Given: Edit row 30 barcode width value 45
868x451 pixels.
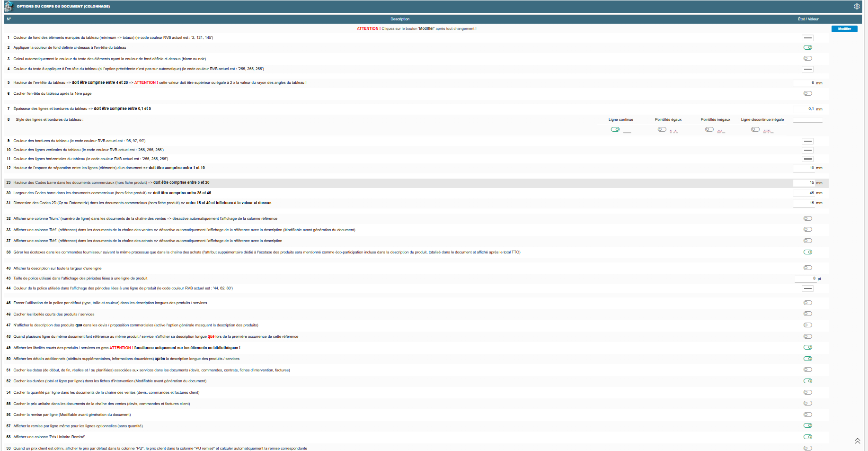Looking at the screenshot, I should pos(804,193).
